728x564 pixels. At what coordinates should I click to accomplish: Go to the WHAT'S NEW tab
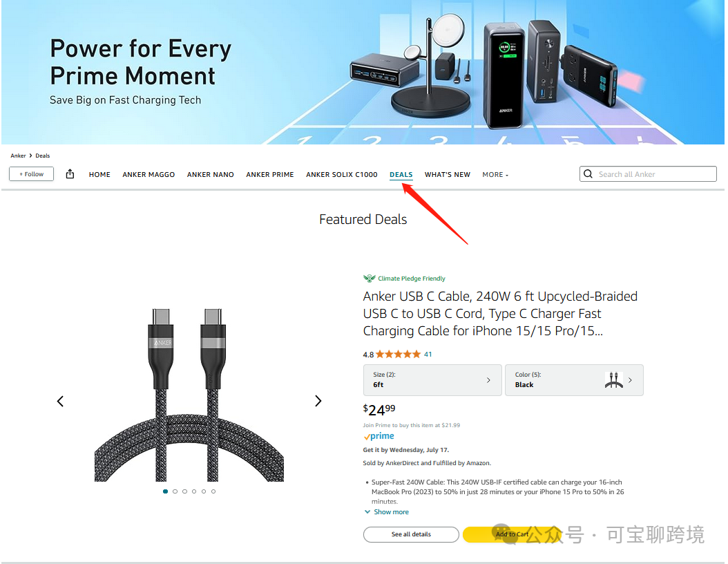[447, 175]
